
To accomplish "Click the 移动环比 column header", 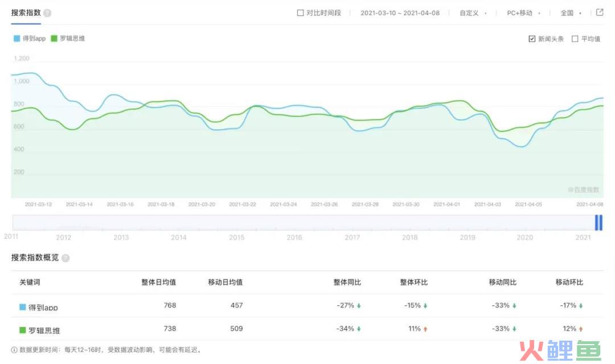I will (569, 282).
